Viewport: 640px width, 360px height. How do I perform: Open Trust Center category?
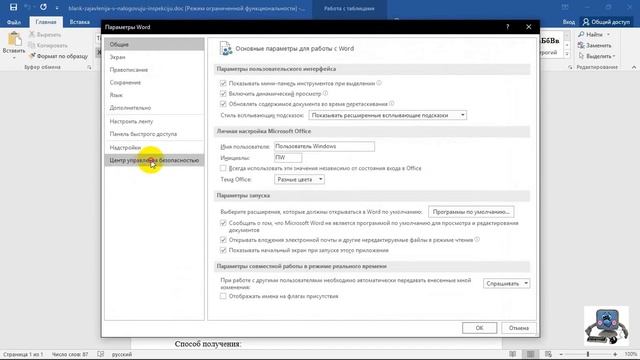154,160
